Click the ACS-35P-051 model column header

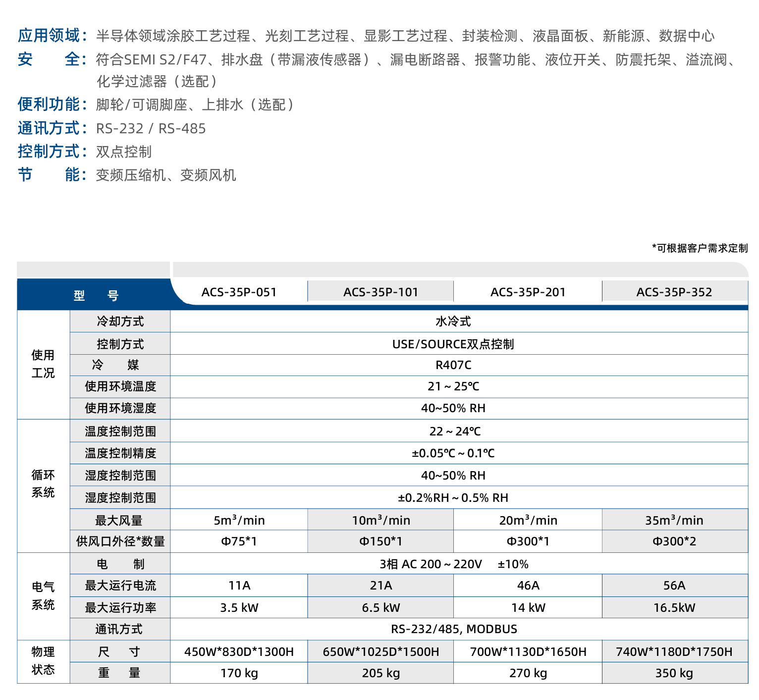tap(239, 292)
